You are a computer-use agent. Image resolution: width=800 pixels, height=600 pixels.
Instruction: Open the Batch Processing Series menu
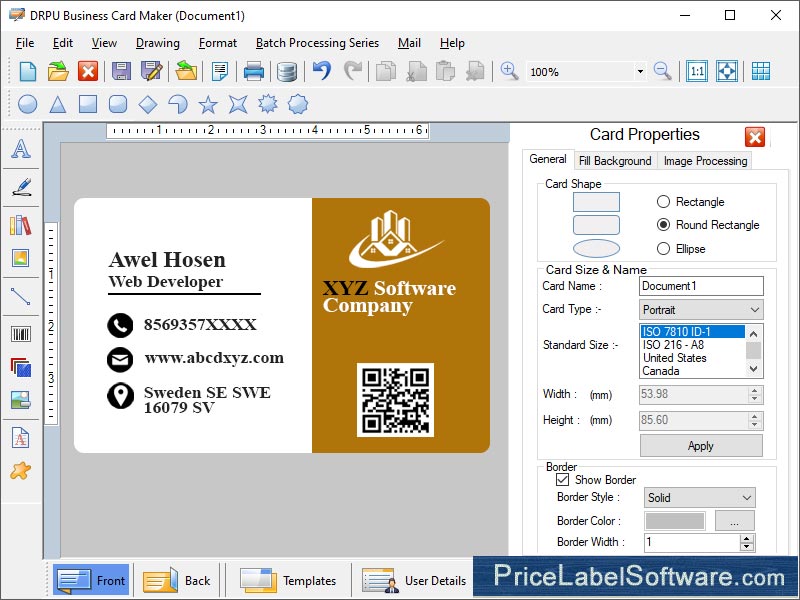click(x=317, y=43)
